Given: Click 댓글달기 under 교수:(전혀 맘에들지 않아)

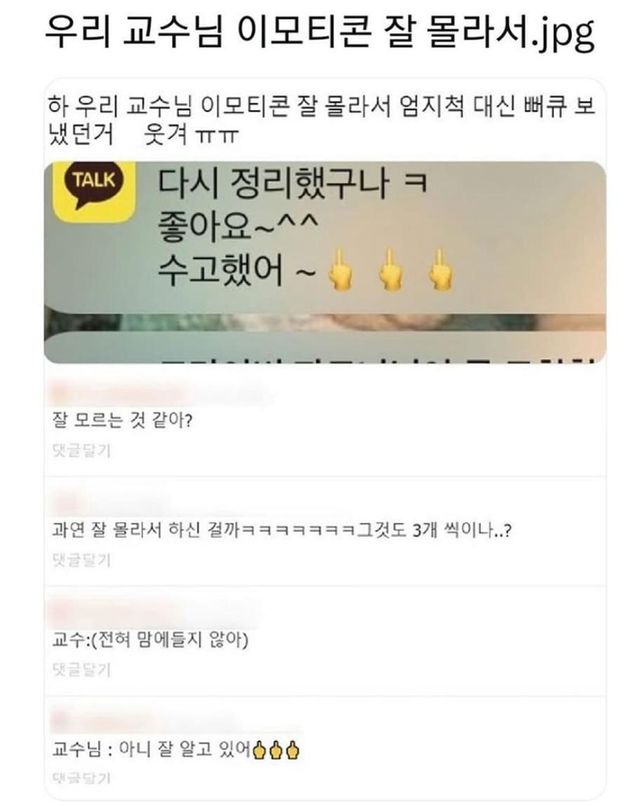Looking at the screenshot, I should 81,669.
